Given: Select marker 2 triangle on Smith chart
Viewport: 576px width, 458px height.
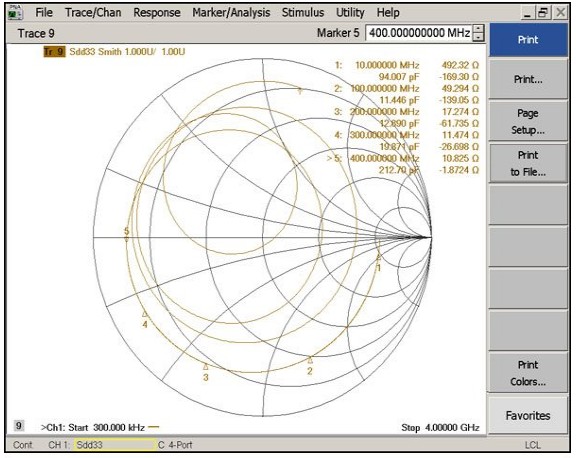Looking at the screenshot, I should [x=310, y=359].
